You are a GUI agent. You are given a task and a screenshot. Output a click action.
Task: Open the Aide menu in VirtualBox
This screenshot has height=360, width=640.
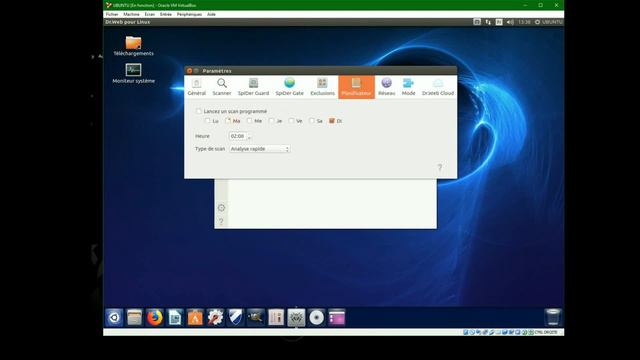[211, 14]
